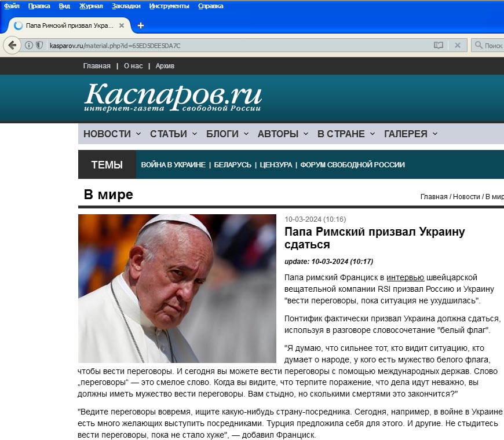Open site information icon in address bar

29,45
